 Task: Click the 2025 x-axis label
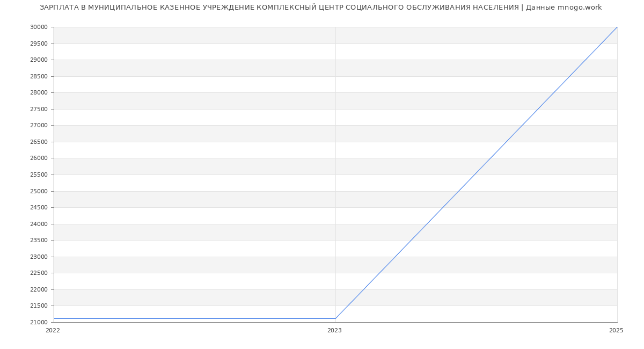coord(616,330)
